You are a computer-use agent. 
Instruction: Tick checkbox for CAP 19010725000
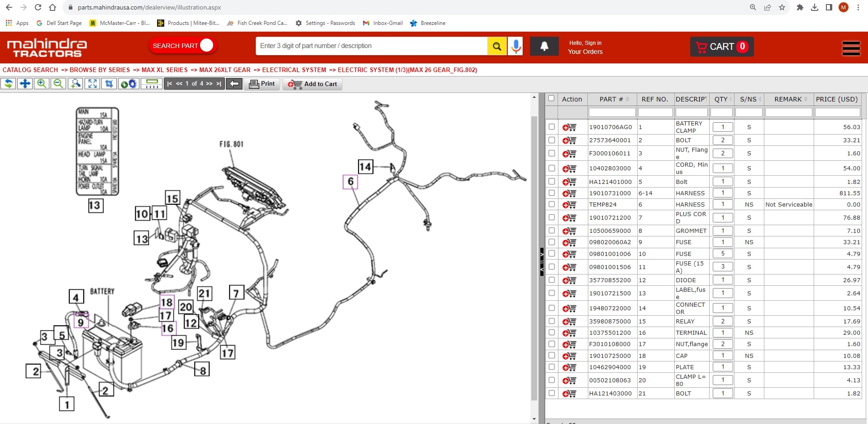(552, 356)
